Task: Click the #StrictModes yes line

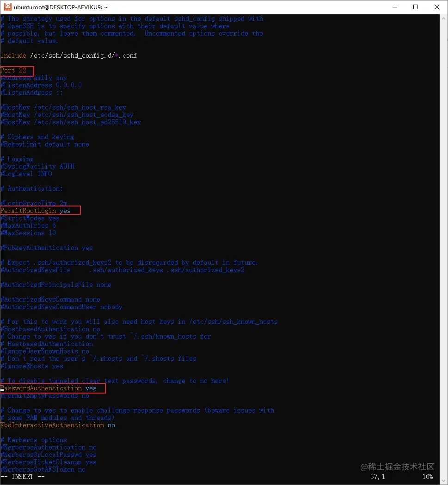Action: [28, 218]
